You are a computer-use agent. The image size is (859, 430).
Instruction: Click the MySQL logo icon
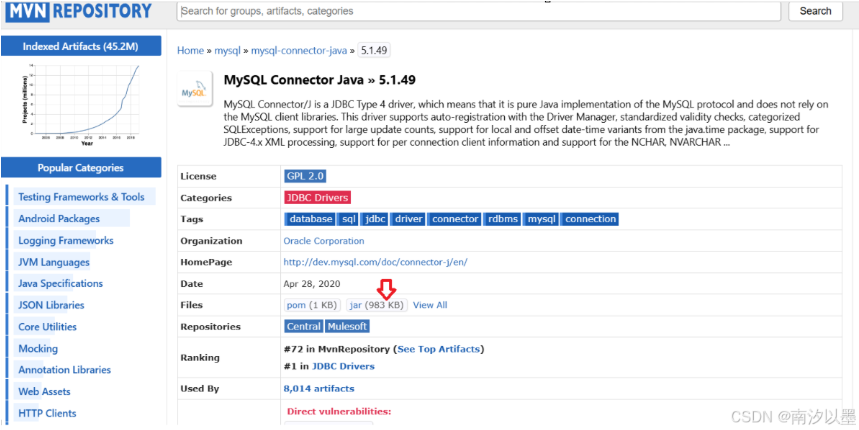point(194,92)
